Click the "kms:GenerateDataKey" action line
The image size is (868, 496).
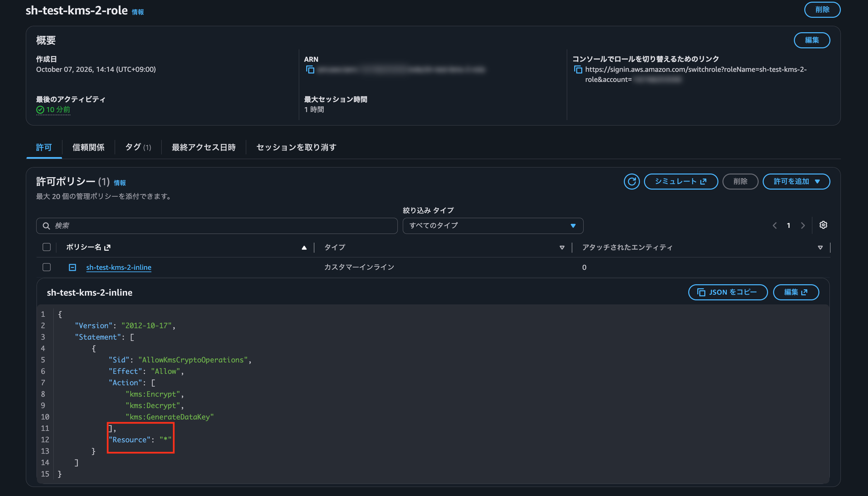[x=169, y=417]
